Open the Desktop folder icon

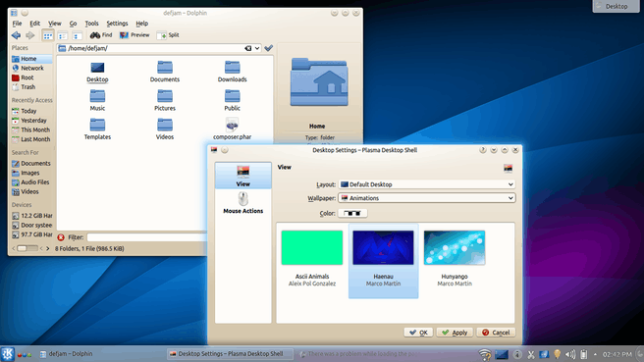(97, 72)
